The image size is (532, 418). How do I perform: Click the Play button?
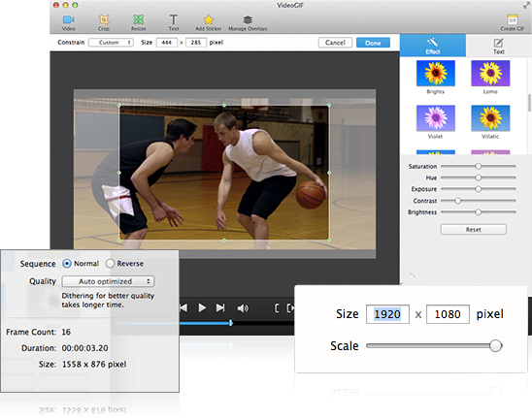click(x=202, y=307)
